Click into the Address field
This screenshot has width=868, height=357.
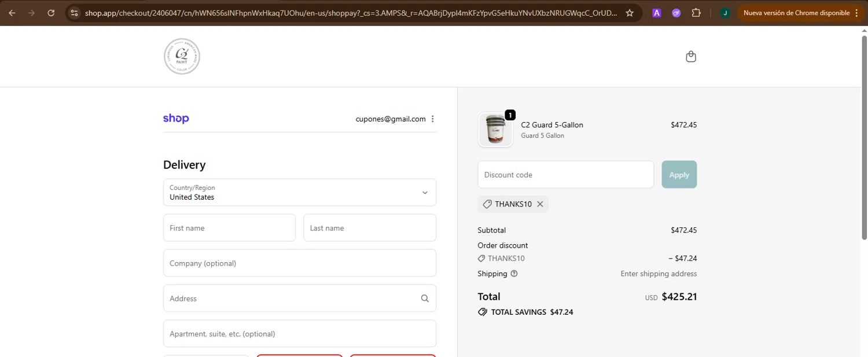coord(300,299)
